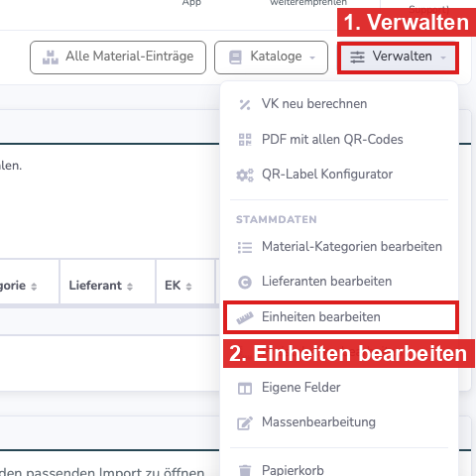Open Alle Material-Einträge view
Image resolution: width=476 pixels, height=476 pixels.
tap(118, 58)
